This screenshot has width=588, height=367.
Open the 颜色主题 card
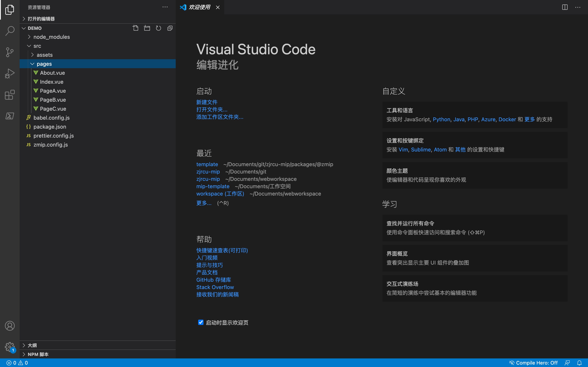[475, 175]
